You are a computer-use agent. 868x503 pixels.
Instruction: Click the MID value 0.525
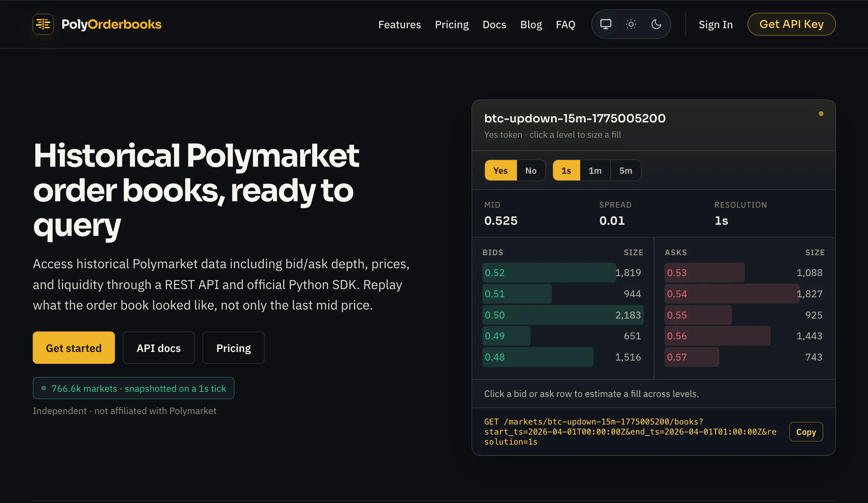coord(501,221)
